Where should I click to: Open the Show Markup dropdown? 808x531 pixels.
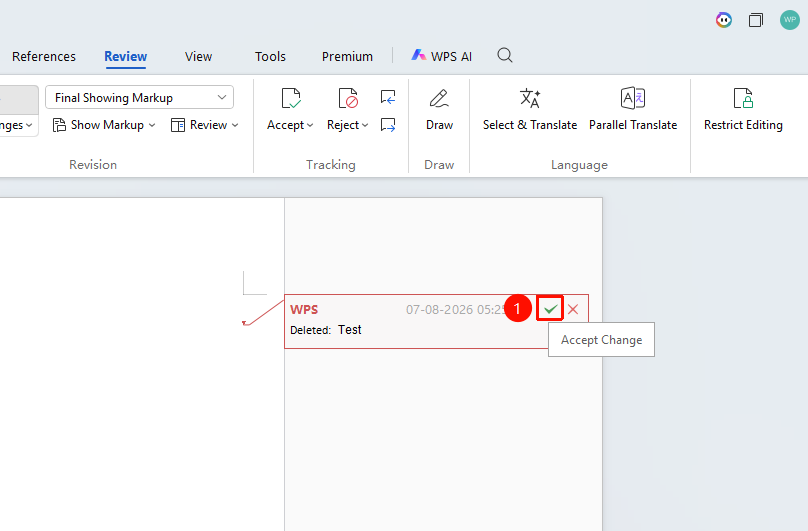click(104, 125)
